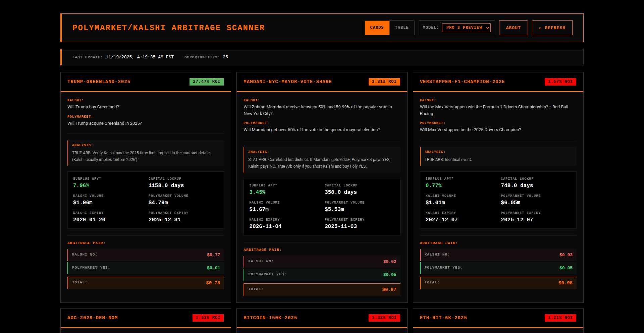
Task: Open the Model dropdown showing Pro 3 Preview
Action: [x=466, y=28]
